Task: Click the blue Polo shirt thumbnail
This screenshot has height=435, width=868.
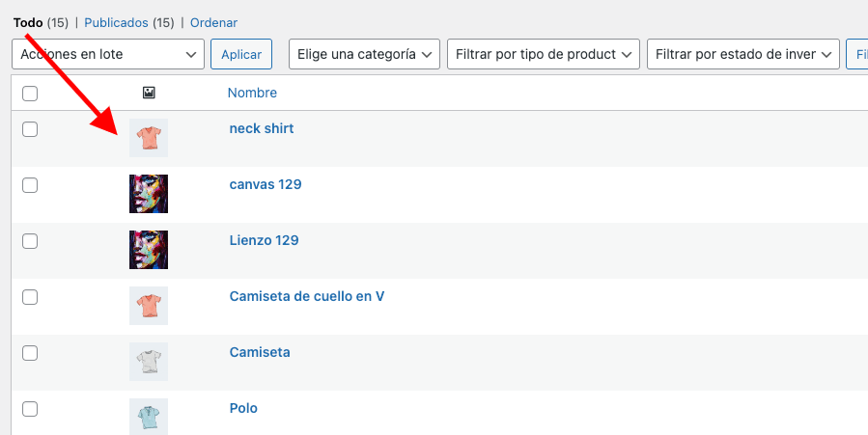Action: 149,417
